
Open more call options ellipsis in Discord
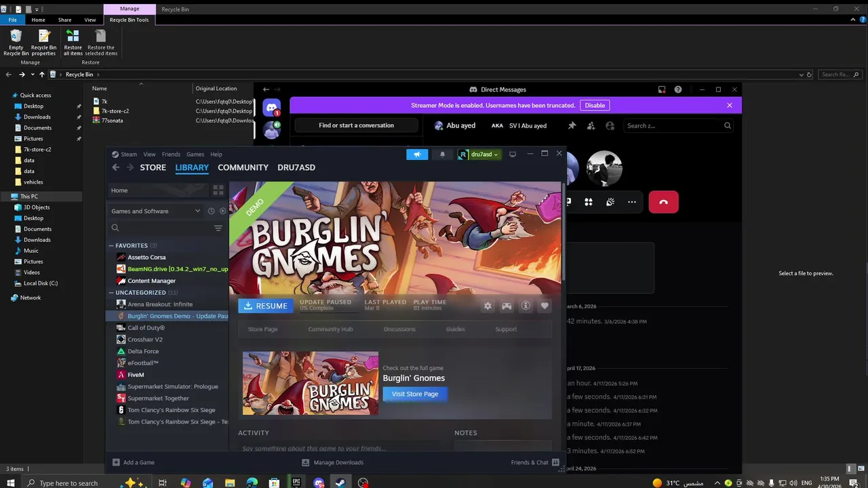point(632,202)
